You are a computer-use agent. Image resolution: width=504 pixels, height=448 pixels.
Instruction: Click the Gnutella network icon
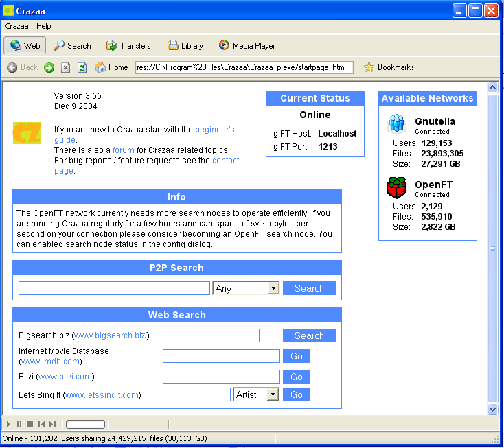pyautogui.click(x=397, y=123)
